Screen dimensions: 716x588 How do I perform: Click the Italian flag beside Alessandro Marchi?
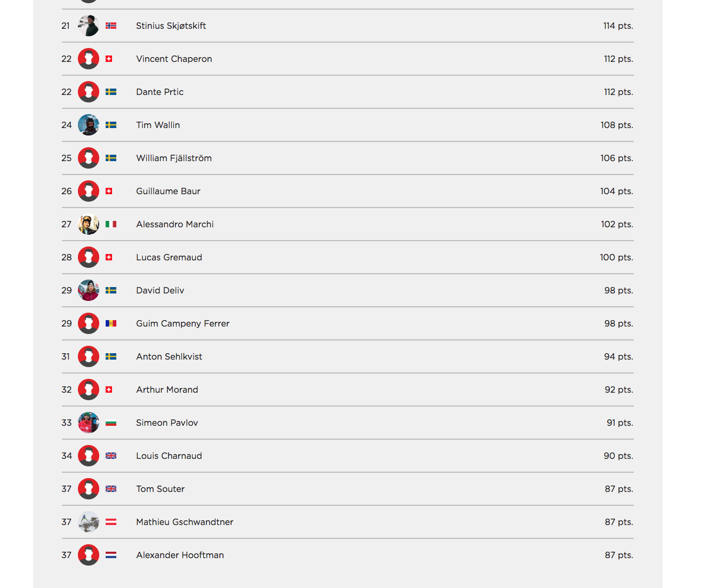[111, 224]
